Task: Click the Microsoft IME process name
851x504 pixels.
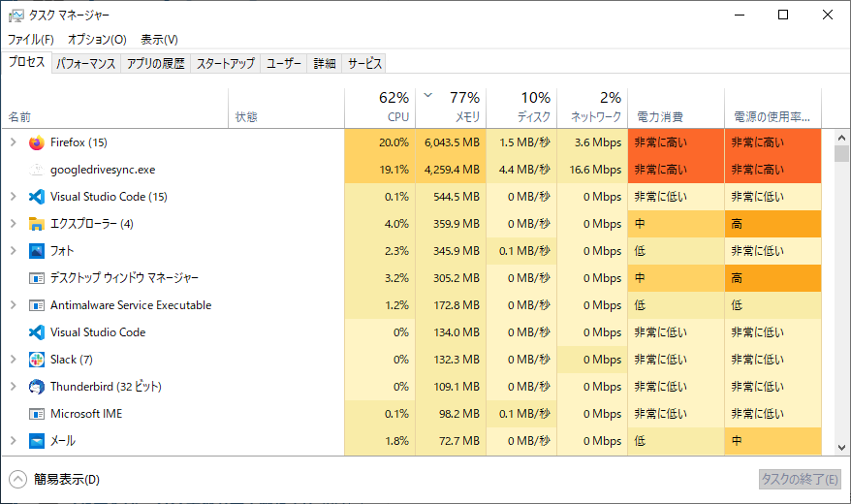Action: pyautogui.click(x=86, y=414)
